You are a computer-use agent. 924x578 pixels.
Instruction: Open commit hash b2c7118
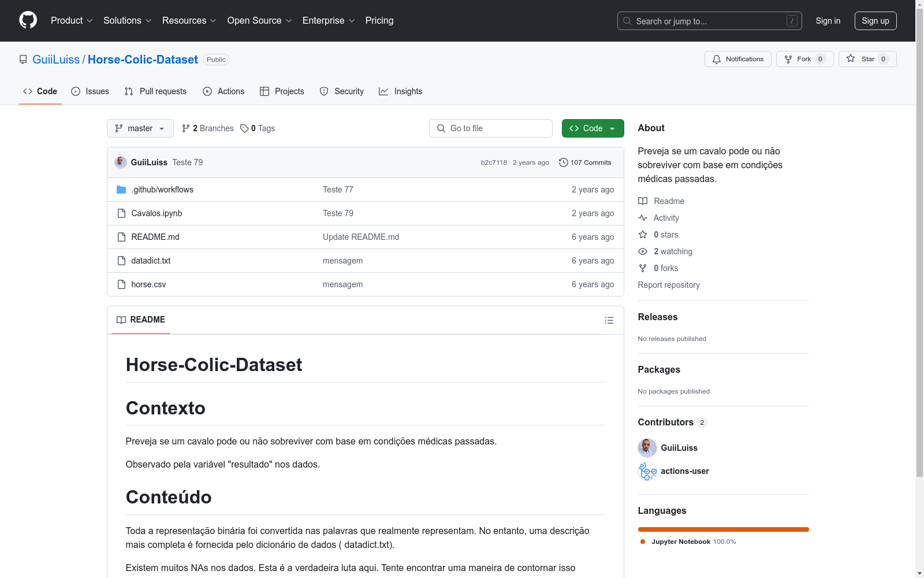coord(494,162)
